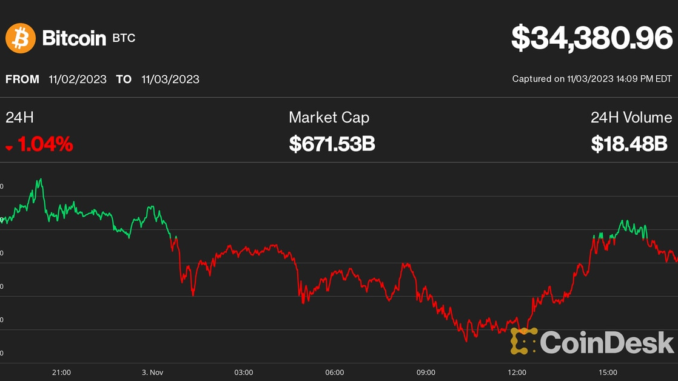Screen dimensions: 678x381
Task: Click the 24H range label
Action: (19, 118)
